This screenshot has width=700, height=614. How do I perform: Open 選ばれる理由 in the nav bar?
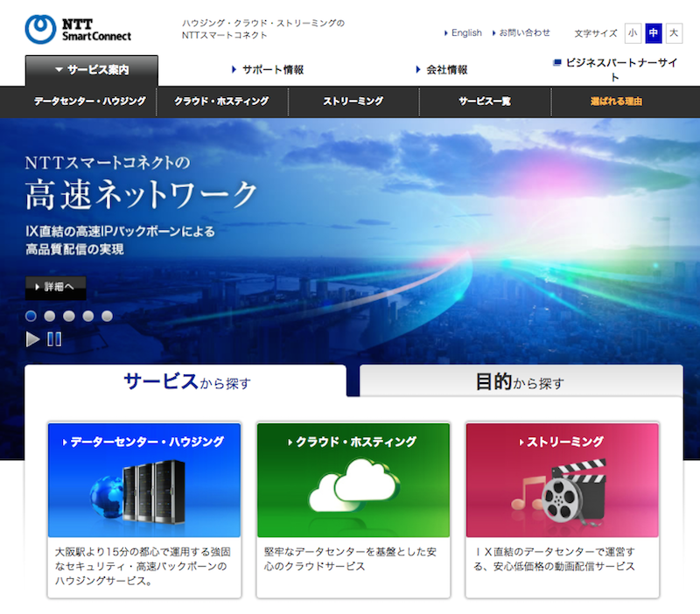tap(617, 101)
